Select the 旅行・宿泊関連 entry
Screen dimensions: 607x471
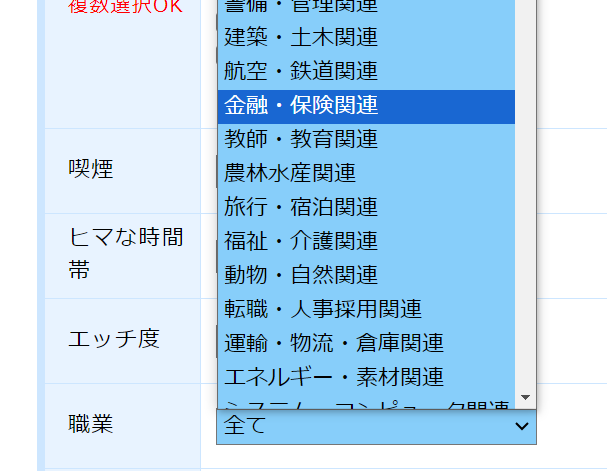301,207
